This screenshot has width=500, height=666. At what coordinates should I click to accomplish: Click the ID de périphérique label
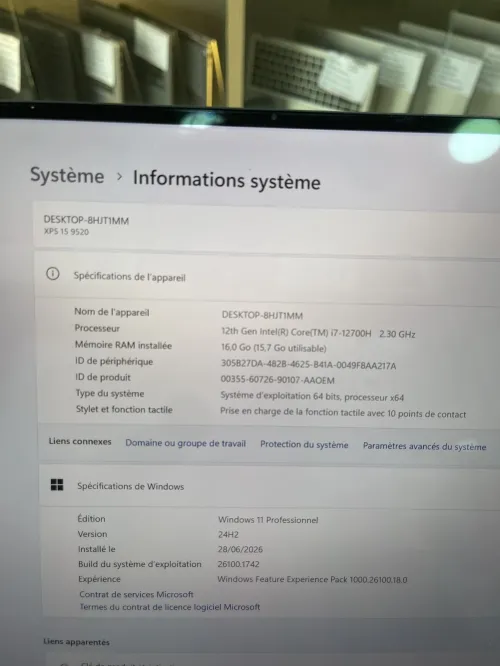(x=114, y=361)
